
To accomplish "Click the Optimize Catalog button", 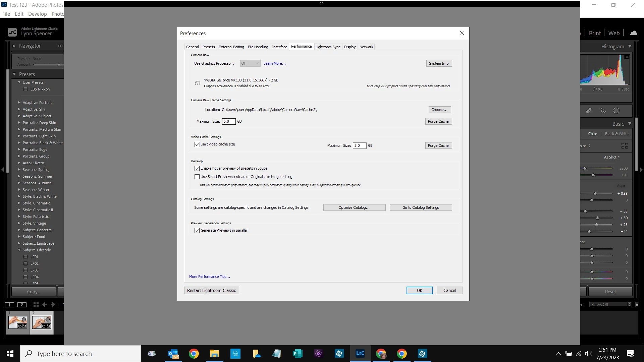I will click(x=354, y=207).
